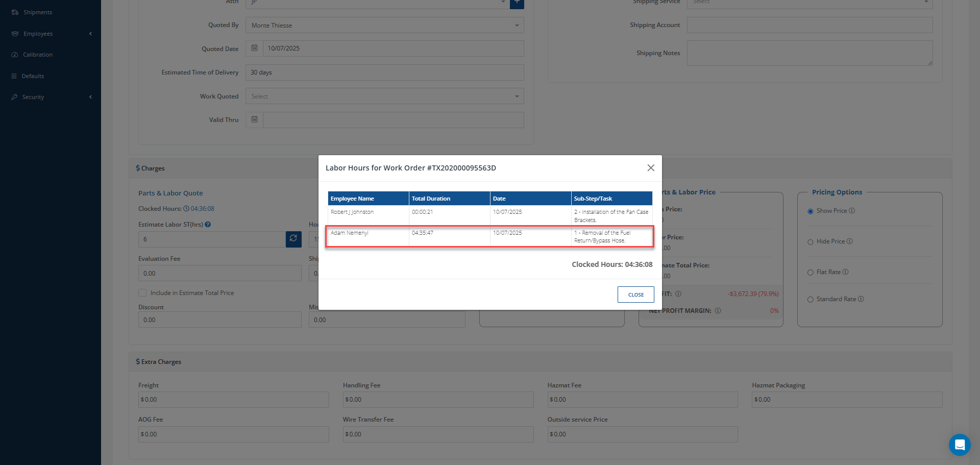This screenshot has width=980, height=465.
Task: Click the Freight amount input field
Action: (x=234, y=400)
